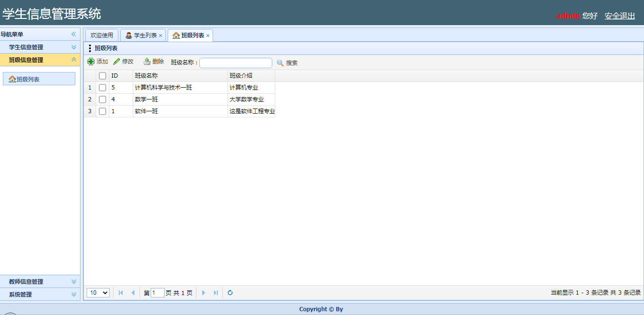
Task: Click the pagination refresh icon
Action: point(230,293)
